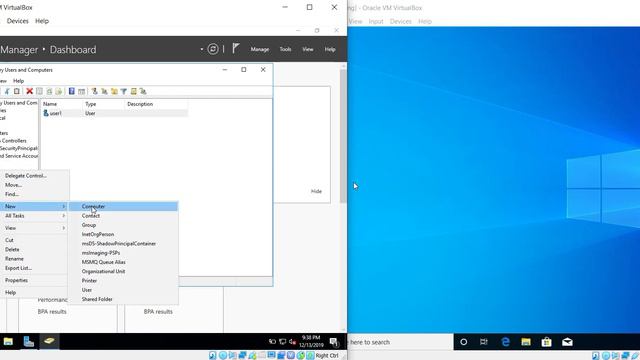
Task: Click the Create new user toolbar icon
Action: (x=95, y=91)
